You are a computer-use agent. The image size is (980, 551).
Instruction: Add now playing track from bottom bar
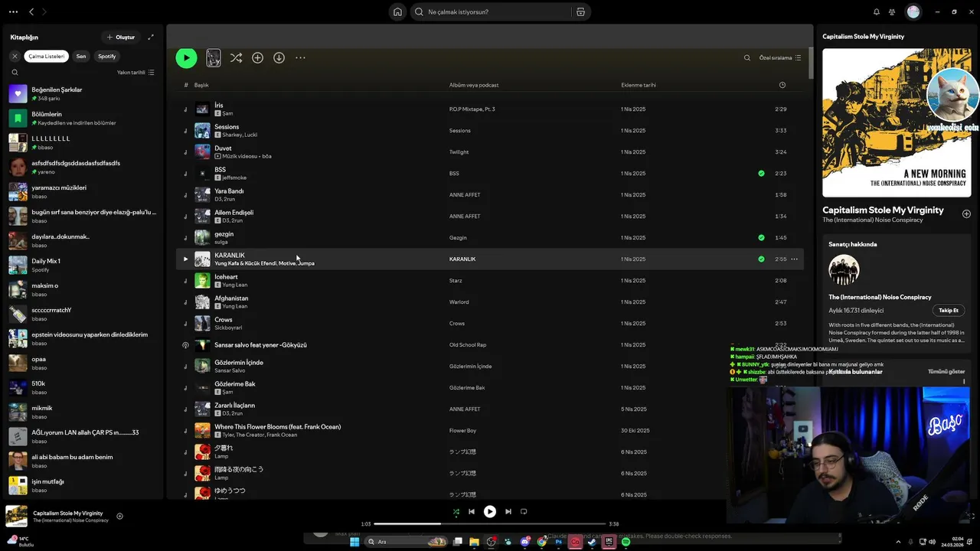coord(119,516)
